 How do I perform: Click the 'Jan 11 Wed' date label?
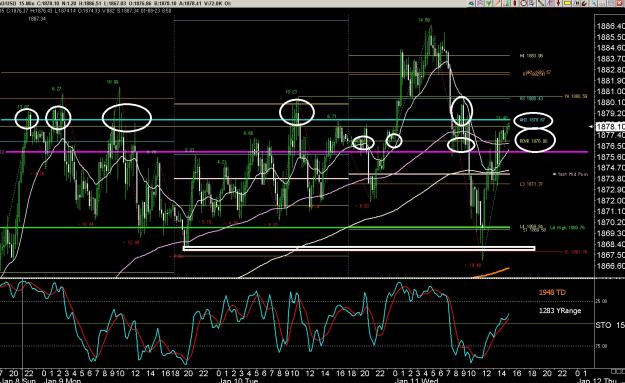(417, 381)
